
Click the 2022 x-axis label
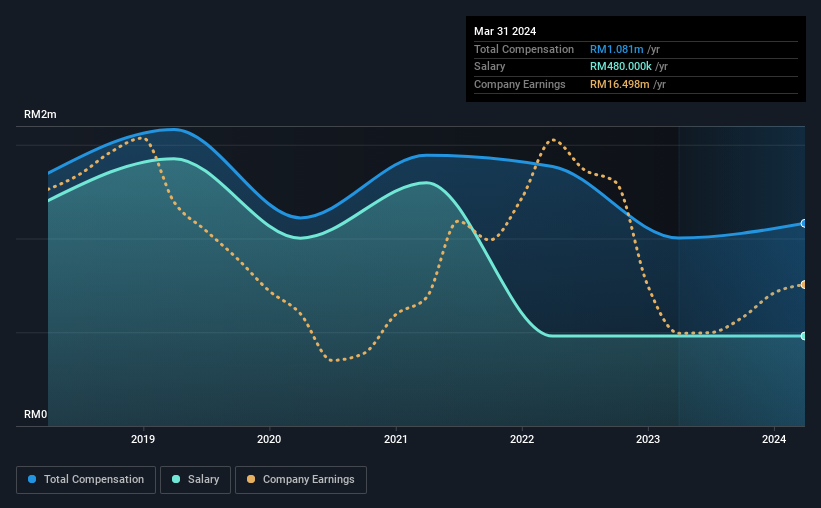(x=522, y=439)
